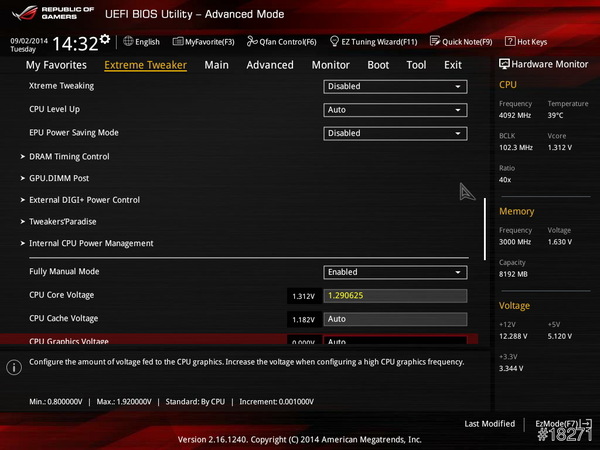Click the Max.: 1.920000V text
The height and width of the screenshot is (450, 600).
click(124, 402)
